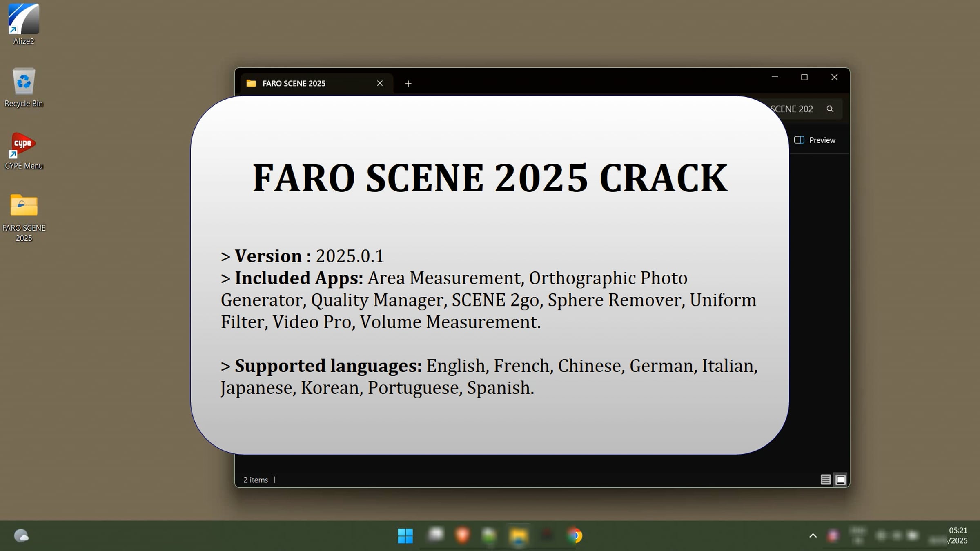Click the taskbar clock showing 05:21
The height and width of the screenshot is (551, 980).
coord(957,535)
